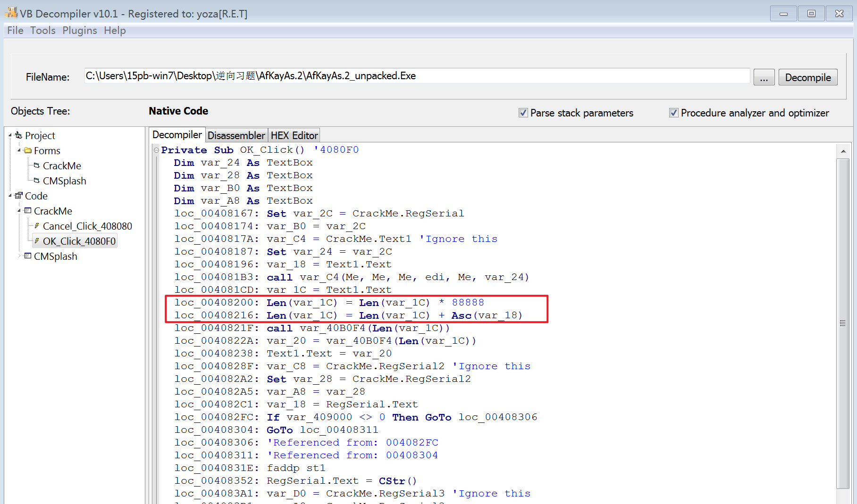Screen dimensions: 857x504
Task: Click the Forms folder icon
Action: [28, 150]
